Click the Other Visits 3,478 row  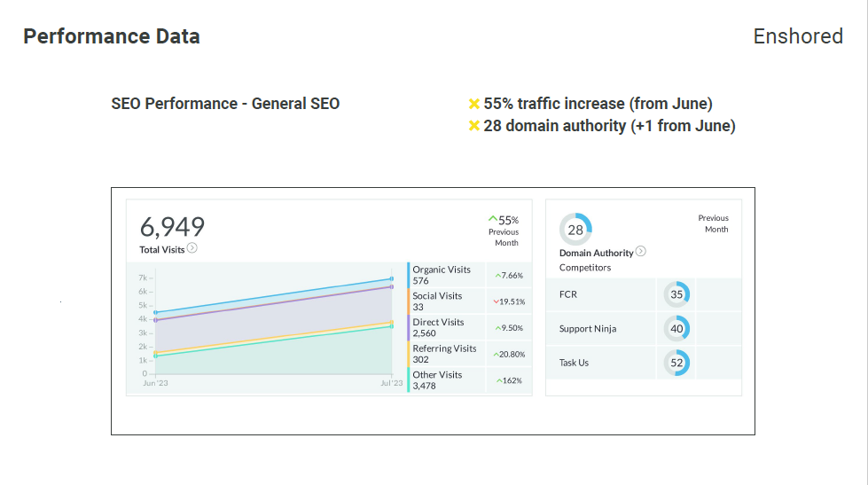[x=469, y=380]
